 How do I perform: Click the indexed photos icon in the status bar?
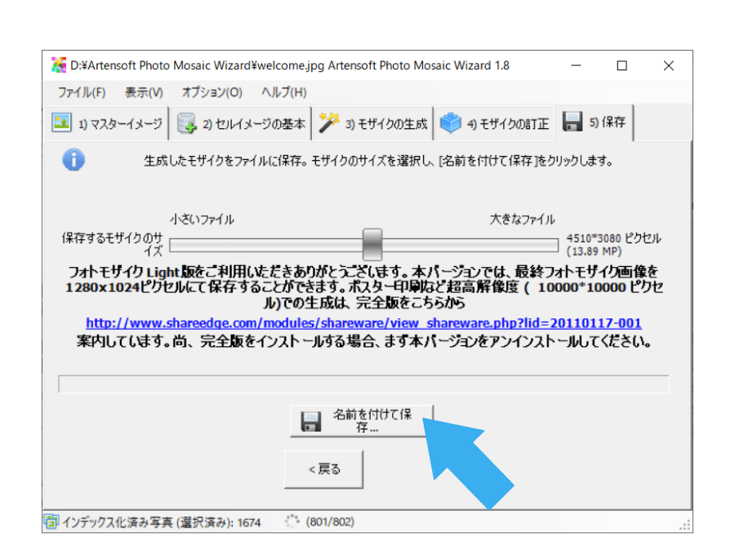pos(51,521)
